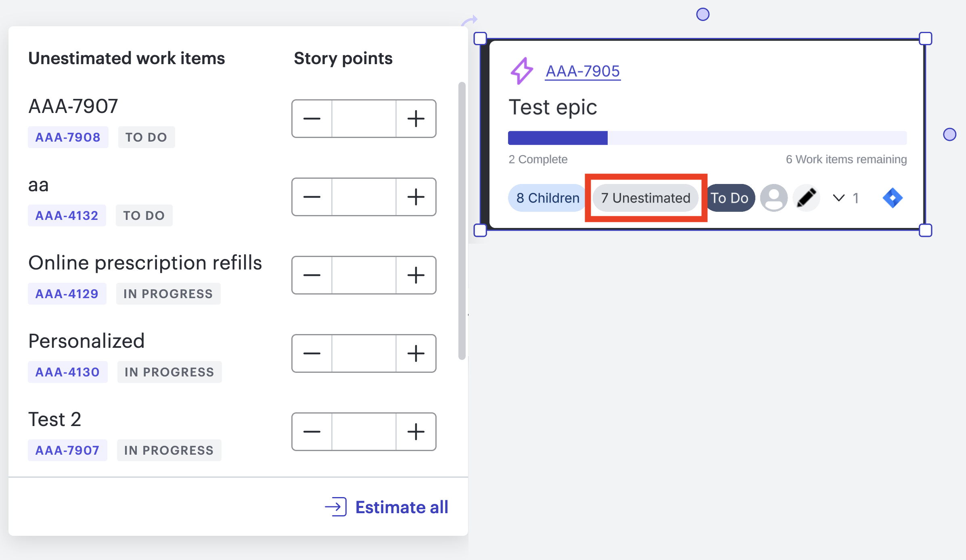The width and height of the screenshot is (966, 560).
Task: Click the purple lightning epic icon
Action: pyautogui.click(x=521, y=71)
